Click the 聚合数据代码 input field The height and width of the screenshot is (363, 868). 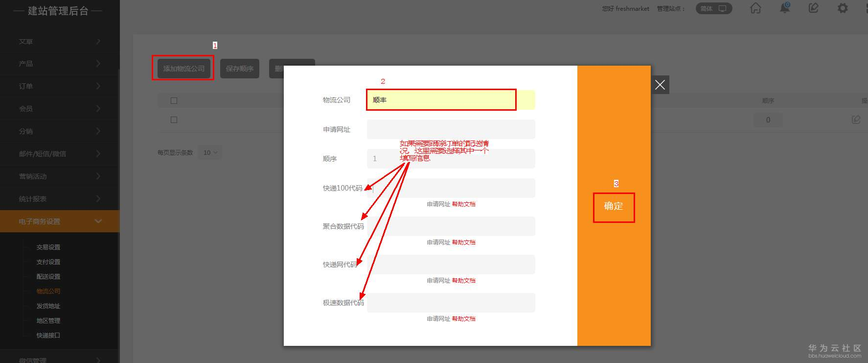coord(451,226)
